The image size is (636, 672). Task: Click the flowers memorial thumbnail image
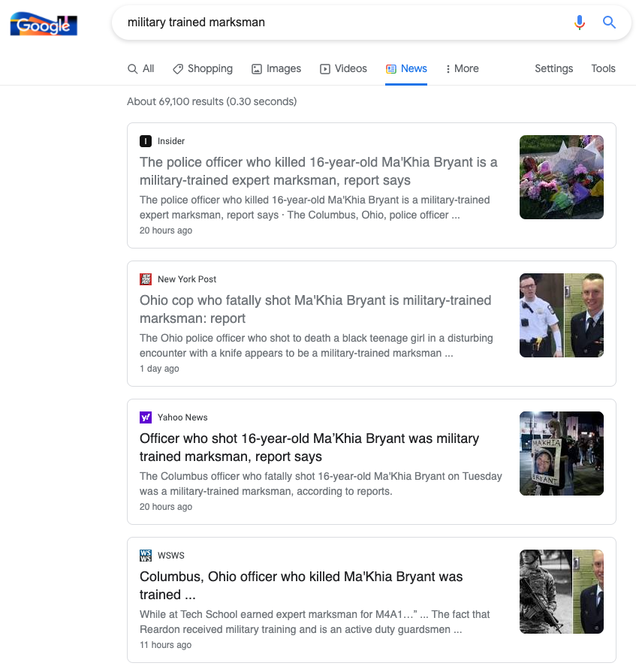click(562, 177)
